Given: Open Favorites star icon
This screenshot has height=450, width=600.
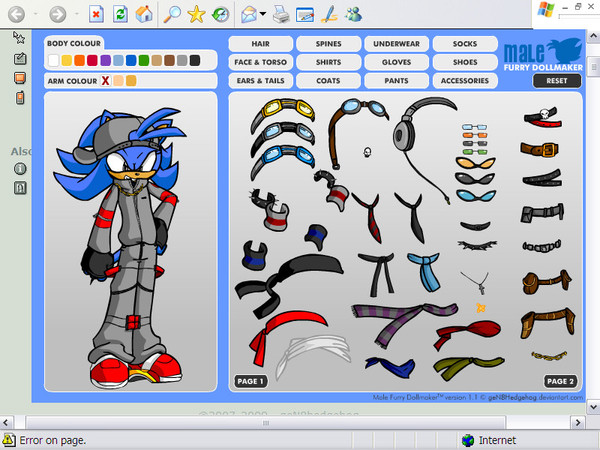Looking at the screenshot, I should (196, 15).
